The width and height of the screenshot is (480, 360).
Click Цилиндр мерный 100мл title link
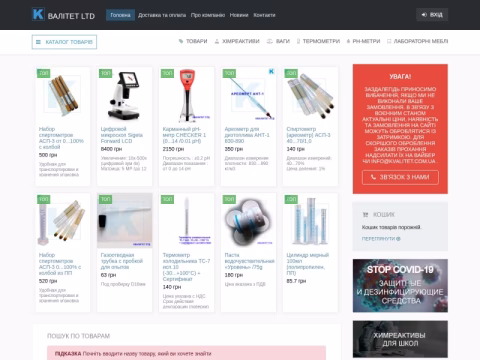tap(308, 264)
